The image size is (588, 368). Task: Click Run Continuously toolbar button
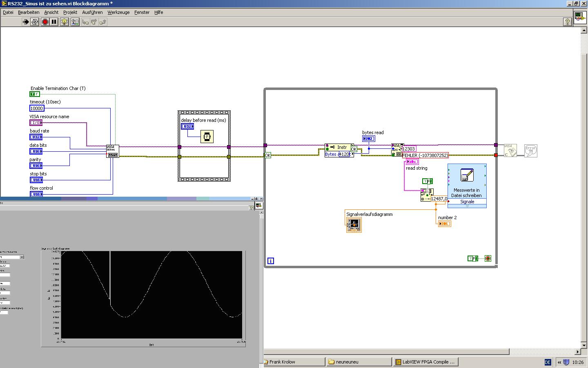click(35, 22)
